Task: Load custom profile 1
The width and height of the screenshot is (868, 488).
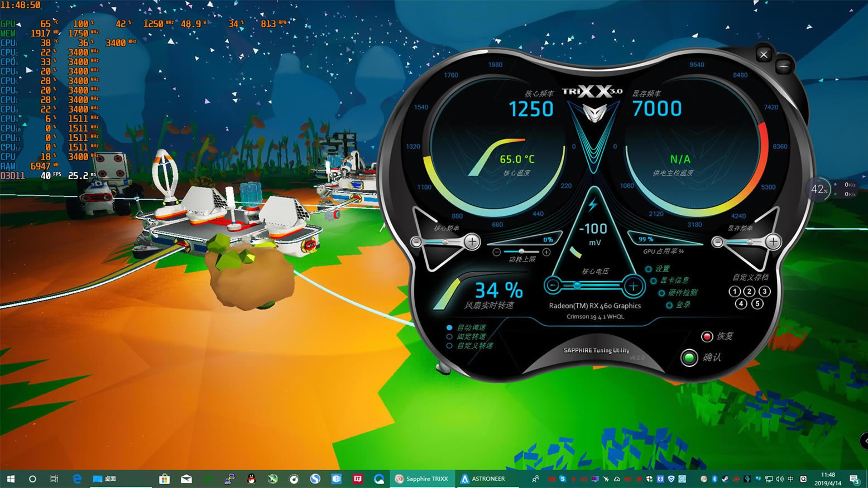Action: coord(735,291)
